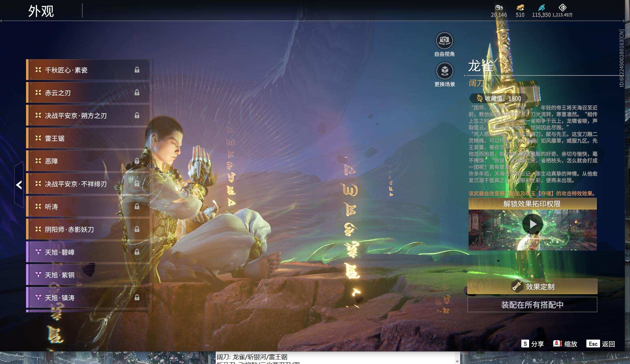630x364 pixels.
Task: Open effect customization (效果定制)
Action: click(x=532, y=287)
